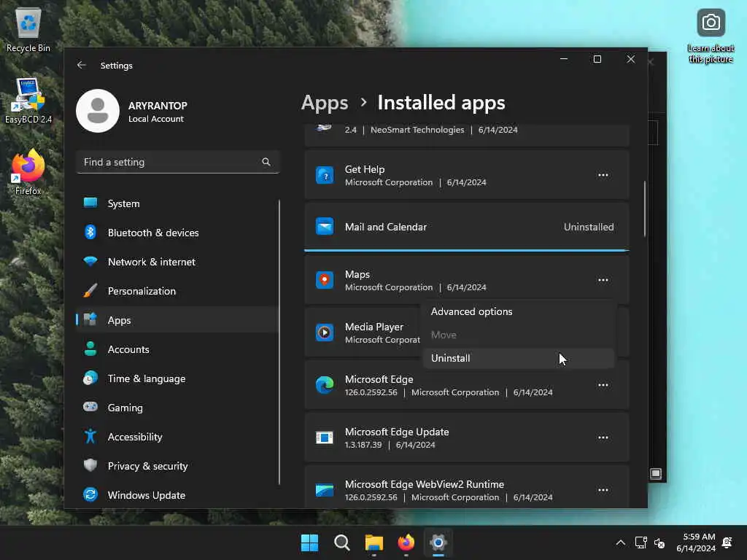Open the Accounts person icon

(90, 349)
